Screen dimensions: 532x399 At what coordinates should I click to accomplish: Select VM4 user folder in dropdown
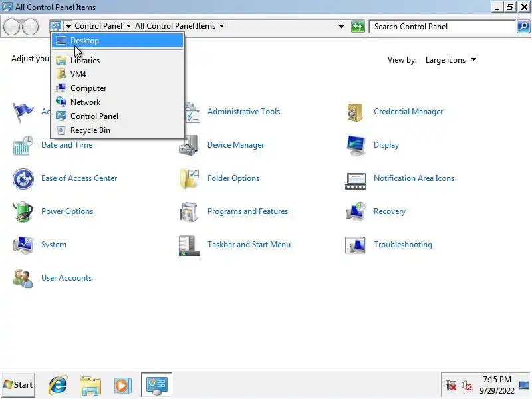pos(118,74)
